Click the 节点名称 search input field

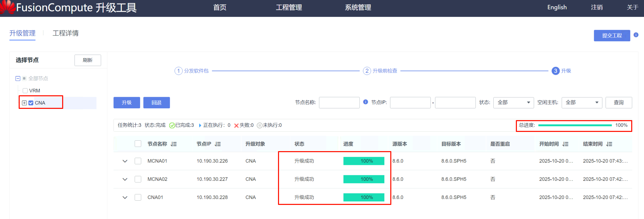[x=339, y=102]
